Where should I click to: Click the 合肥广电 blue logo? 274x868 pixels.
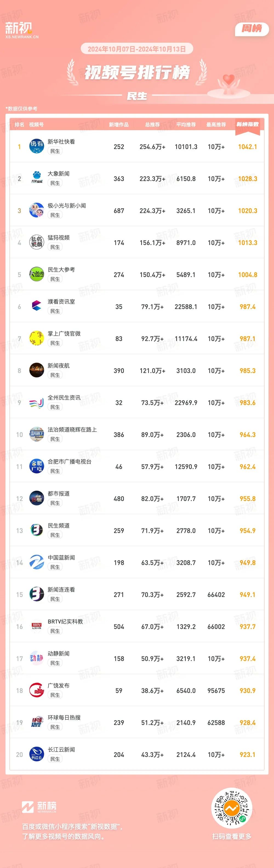[36, 466]
